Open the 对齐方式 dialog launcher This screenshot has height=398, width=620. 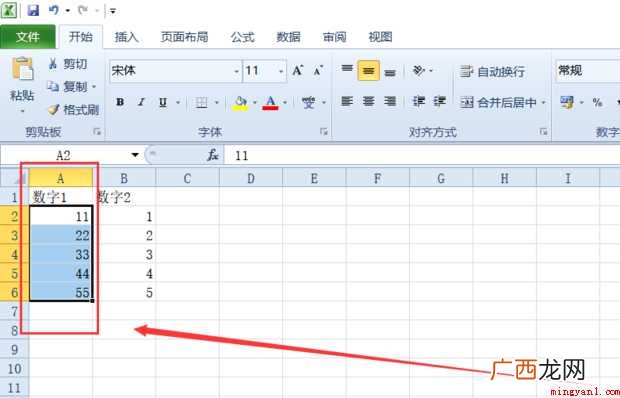544,132
